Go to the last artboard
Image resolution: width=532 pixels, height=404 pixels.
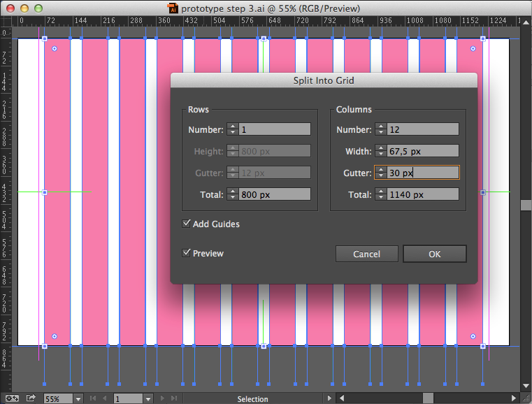175,398
